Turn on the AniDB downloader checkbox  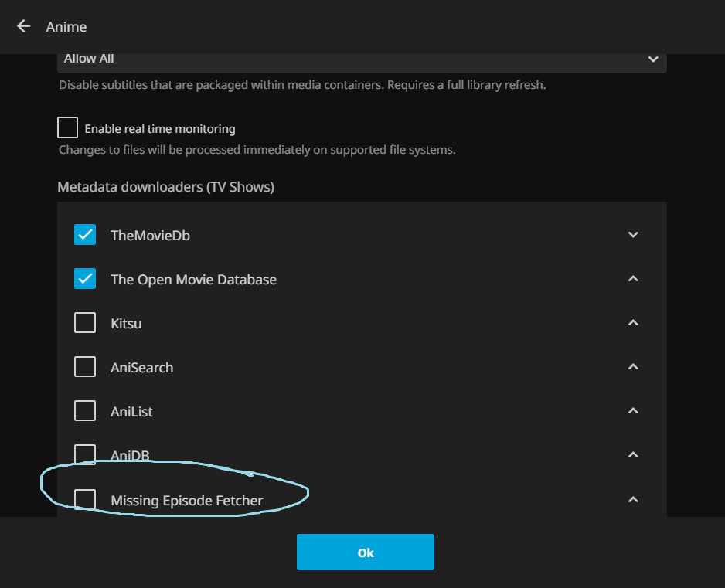(85, 454)
